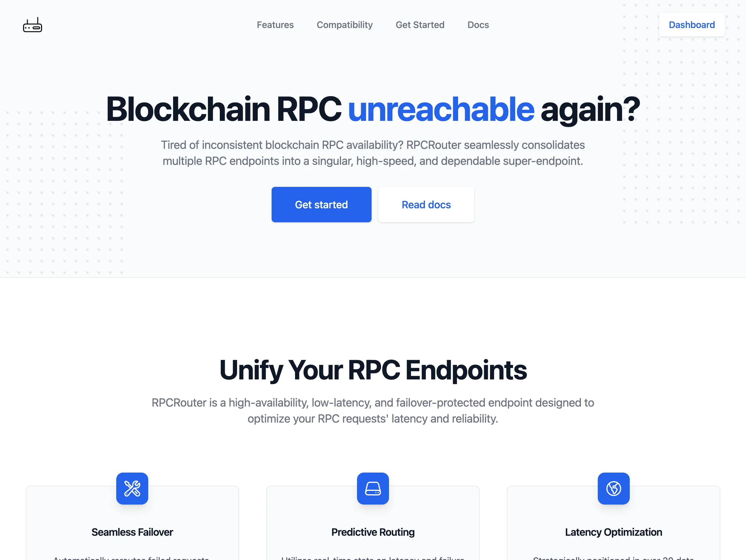Open the Dashboard button top right
The width and height of the screenshot is (746, 560).
coord(692,25)
